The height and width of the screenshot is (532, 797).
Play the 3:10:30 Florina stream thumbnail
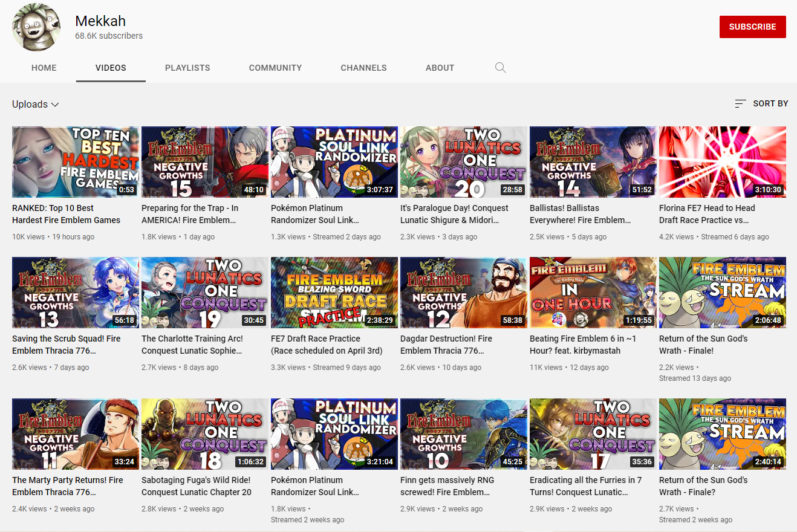[723, 162]
